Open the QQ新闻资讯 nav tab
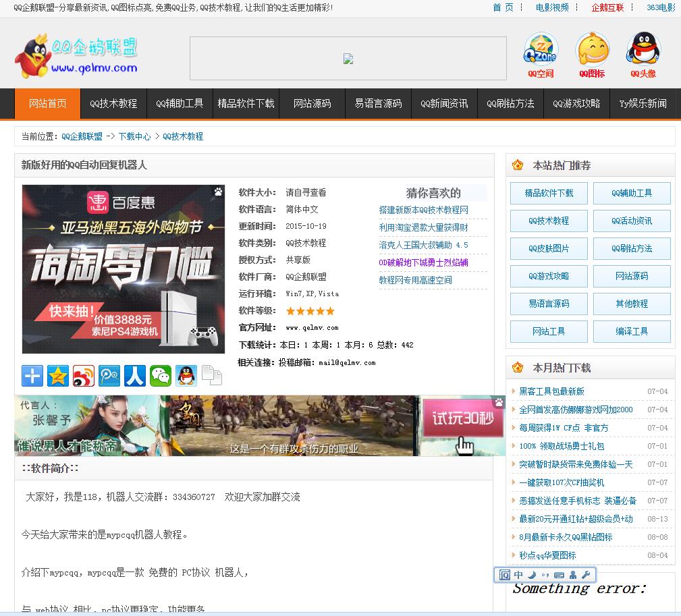Viewport: 681px width, 616px height. point(444,103)
